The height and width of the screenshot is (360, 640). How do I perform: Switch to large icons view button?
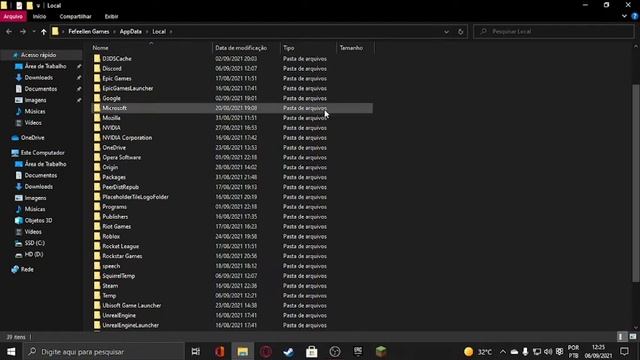(x=633, y=337)
